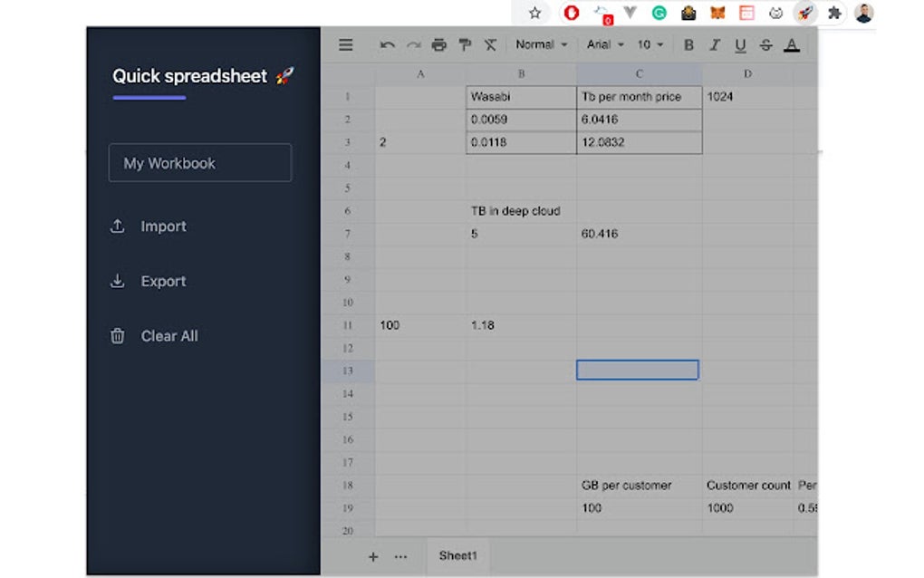Apply italic formatting
The image size is (924, 578).
(x=715, y=43)
